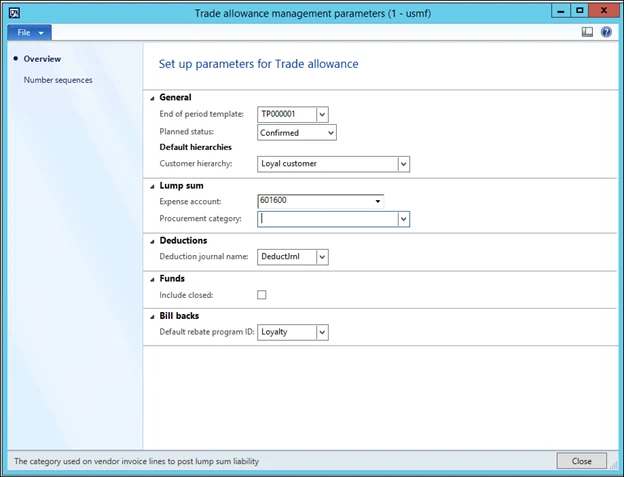Click the Expense account label
The width and height of the screenshot is (628, 477).
point(190,201)
